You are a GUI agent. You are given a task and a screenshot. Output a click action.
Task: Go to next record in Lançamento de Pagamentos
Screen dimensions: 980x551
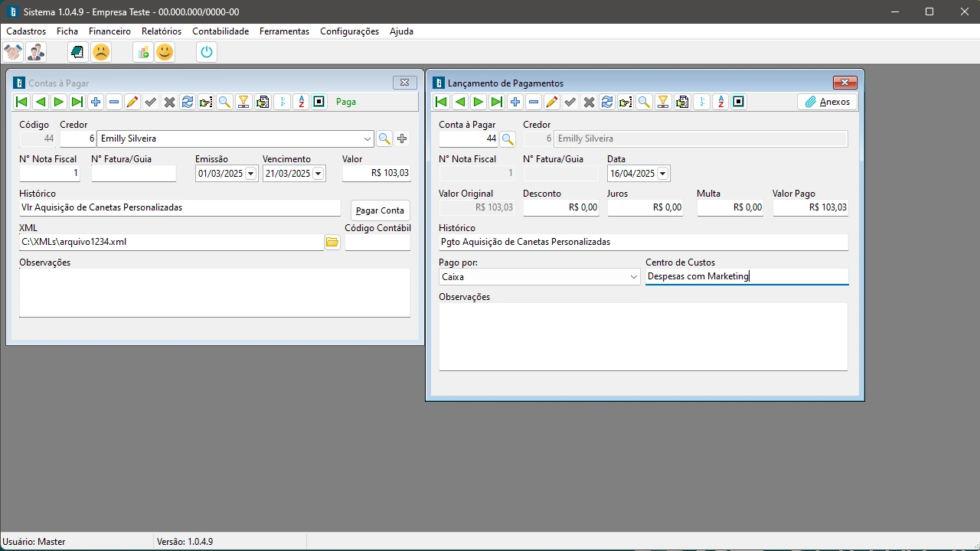coord(478,102)
